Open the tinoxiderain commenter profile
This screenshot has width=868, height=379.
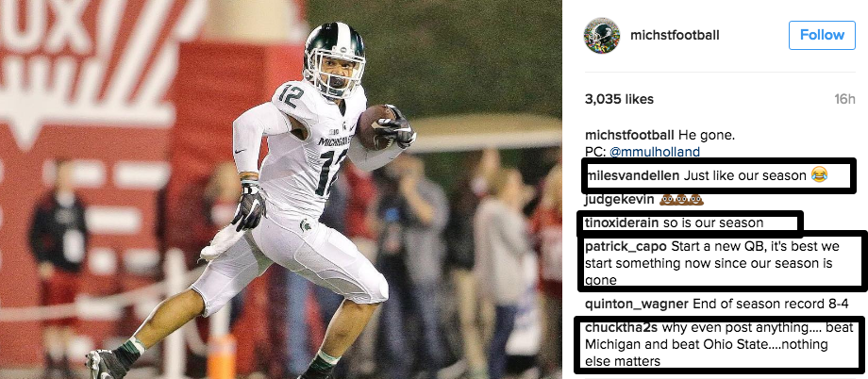(x=622, y=223)
